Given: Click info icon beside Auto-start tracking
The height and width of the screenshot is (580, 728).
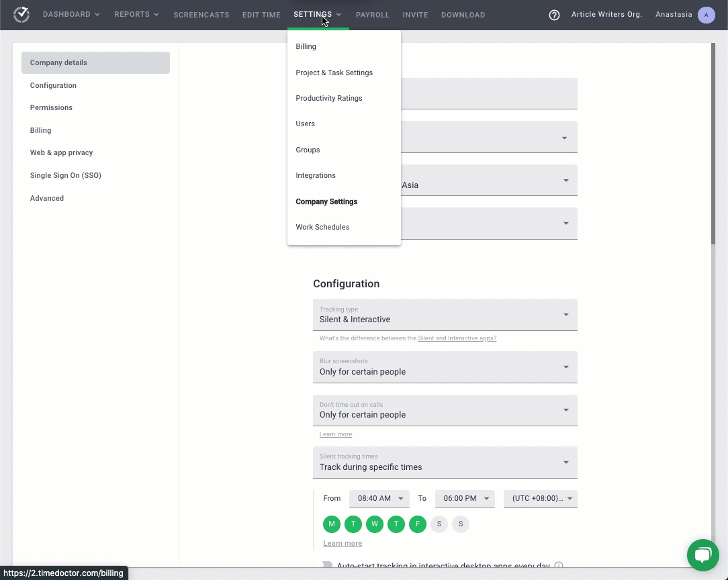Looking at the screenshot, I should (x=559, y=566).
